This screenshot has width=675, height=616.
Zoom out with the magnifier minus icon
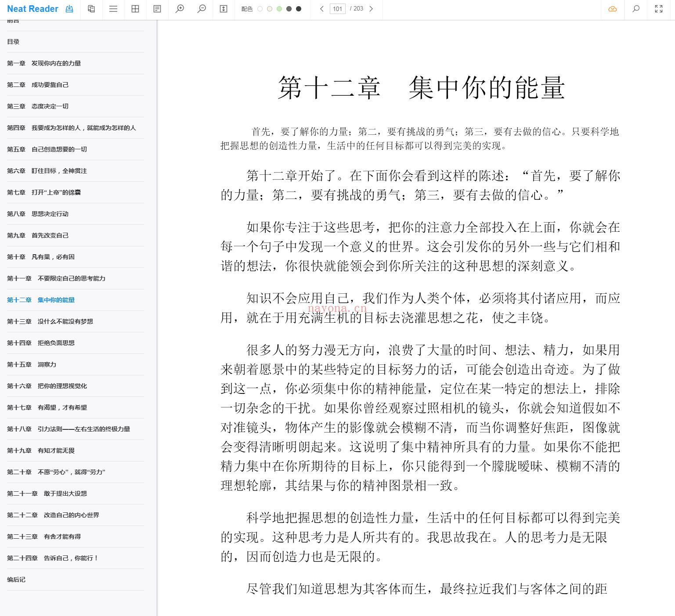pyautogui.click(x=202, y=9)
